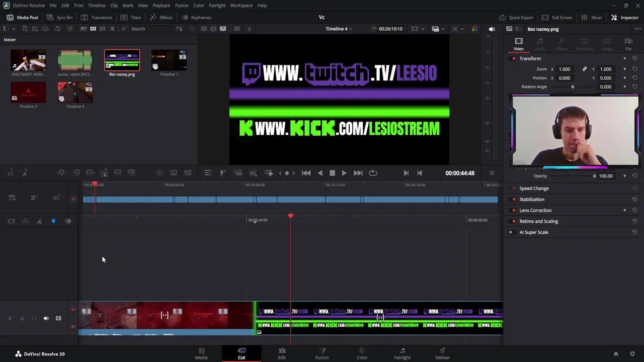644x362 pixels.
Task: Toggle the blue marker flag icon
Action: (x=53, y=221)
